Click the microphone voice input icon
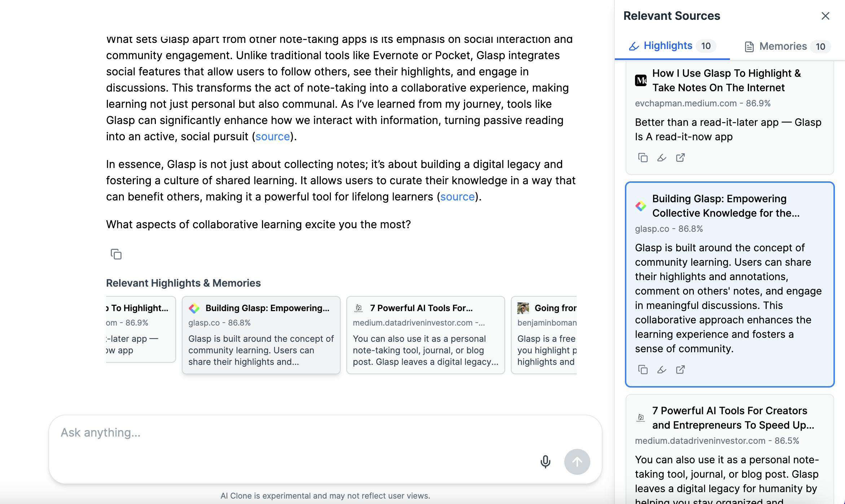 545,461
